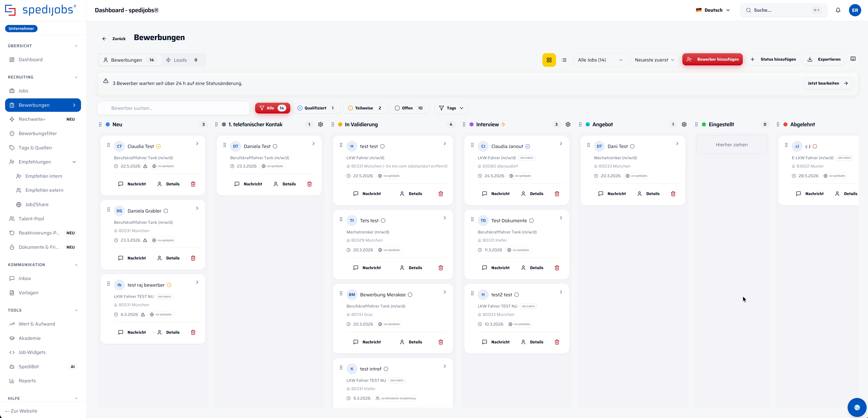
Task: Click status circle next to Daniela Grabler
Action: tap(166, 211)
